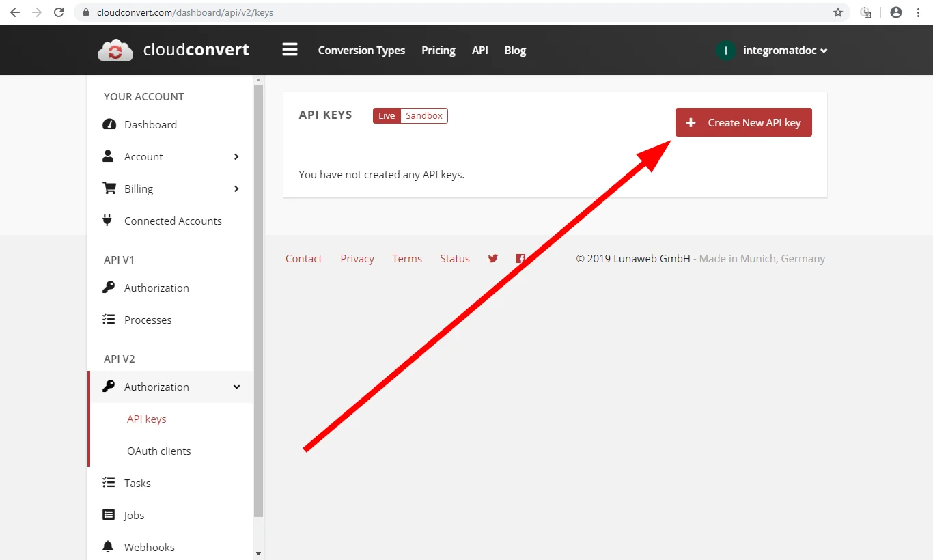Click the 'YOUR ACCOUNT' sidebar heading
This screenshot has height=560, width=933.
(x=143, y=96)
